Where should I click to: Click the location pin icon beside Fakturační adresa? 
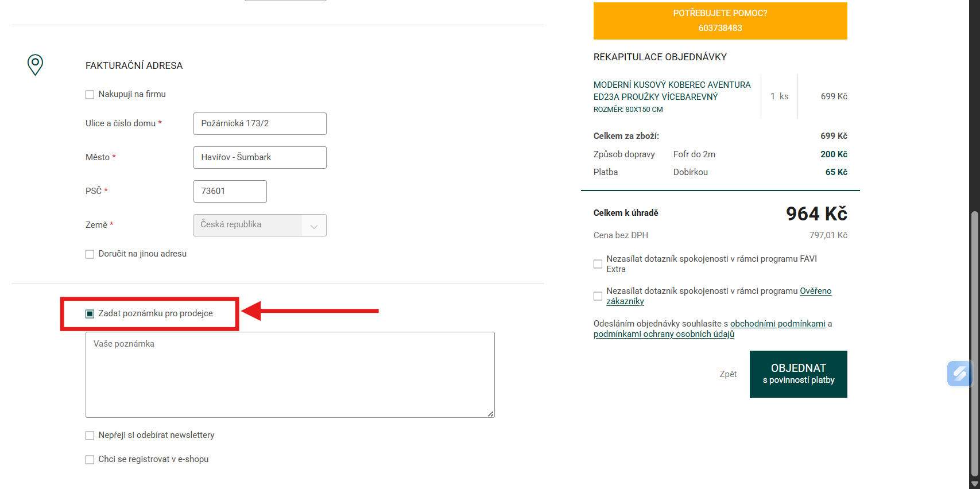click(35, 64)
